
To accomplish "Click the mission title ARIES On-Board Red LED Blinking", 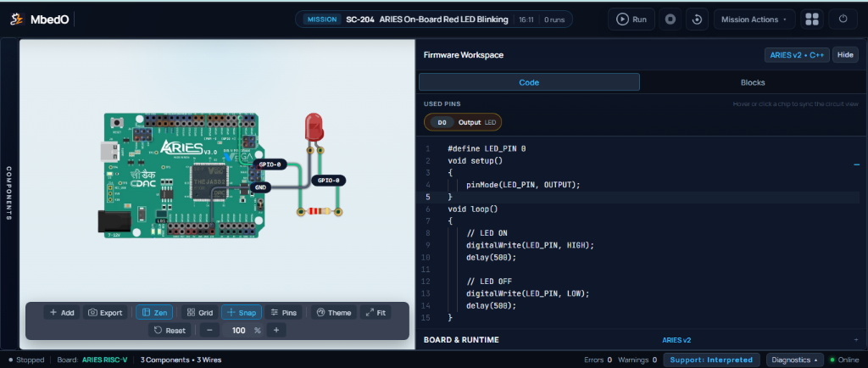I will coord(443,20).
